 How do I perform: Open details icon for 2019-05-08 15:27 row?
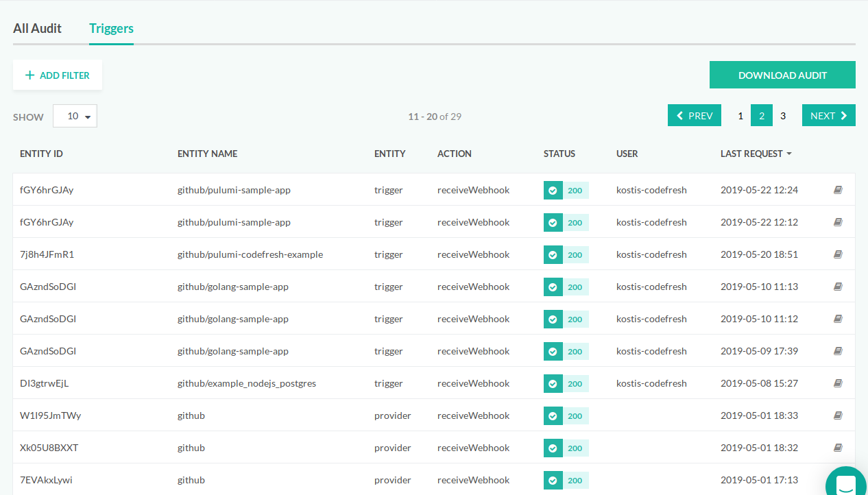pos(837,383)
